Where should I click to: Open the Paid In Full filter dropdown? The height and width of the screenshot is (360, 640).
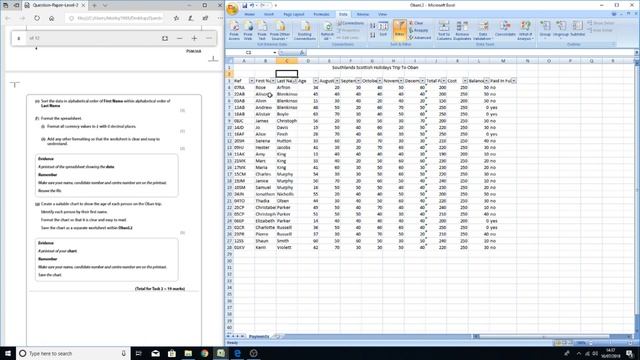coord(513,81)
